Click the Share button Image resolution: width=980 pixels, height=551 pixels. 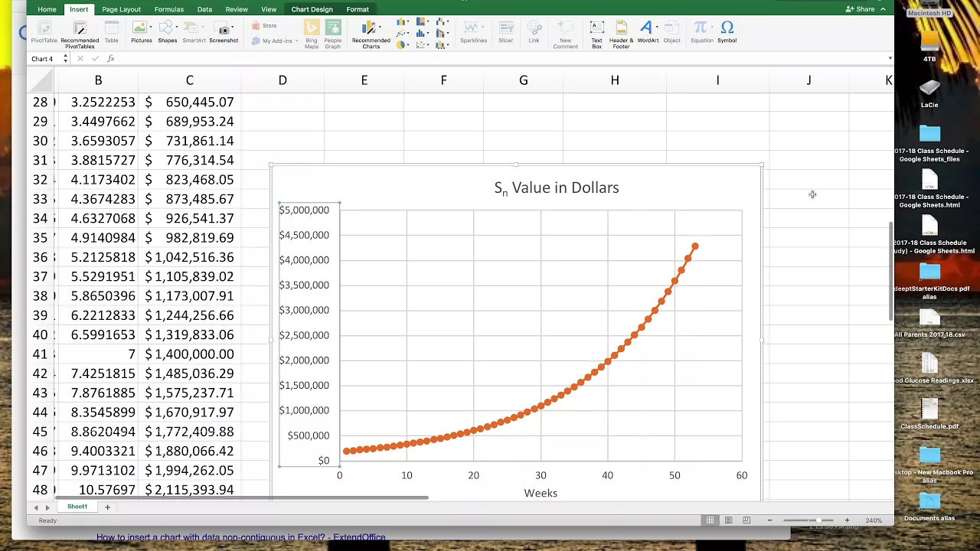pyautogui.click(x=860, y=9)
